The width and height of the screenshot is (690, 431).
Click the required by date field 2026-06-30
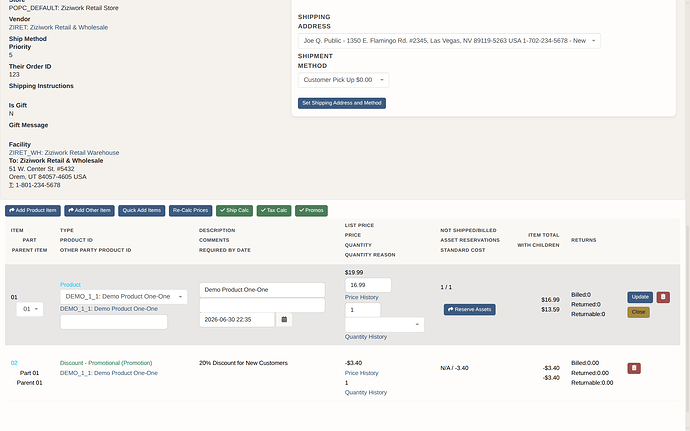[237, 320]
